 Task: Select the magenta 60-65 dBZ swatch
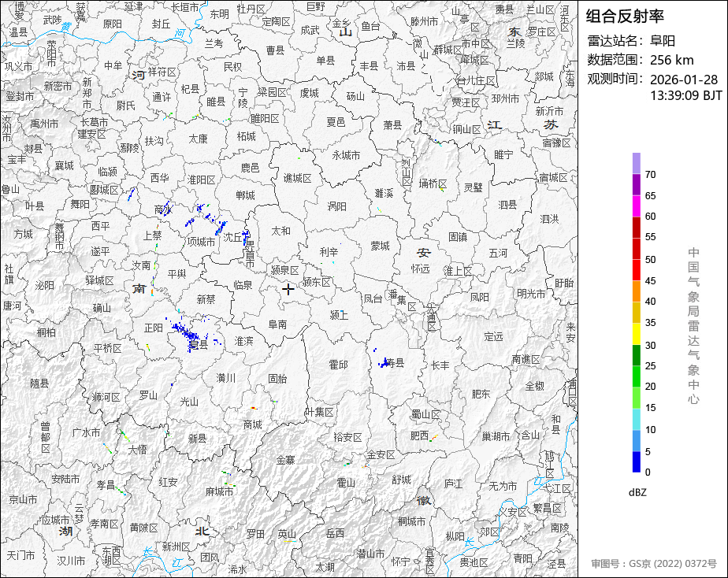click(636, 206)
